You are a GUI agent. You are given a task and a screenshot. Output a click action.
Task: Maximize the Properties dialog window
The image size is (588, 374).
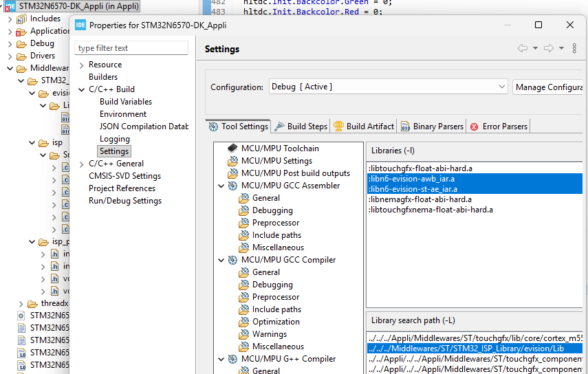point(538,25)
